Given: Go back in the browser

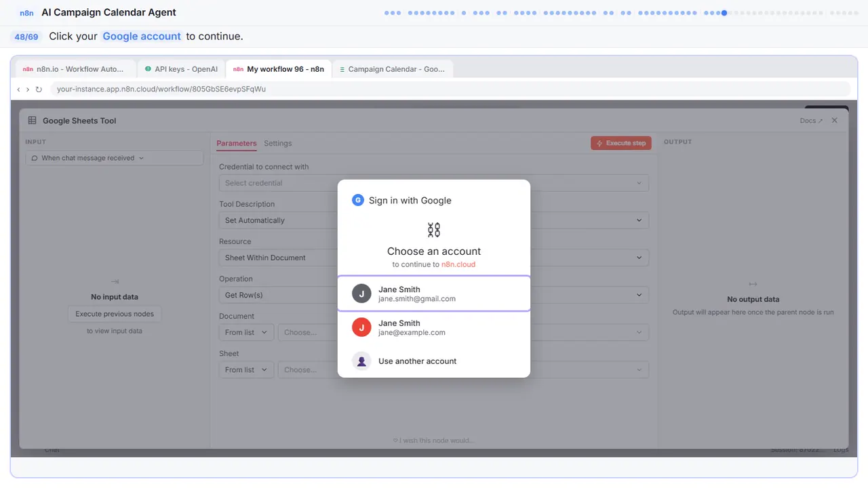Looking at the screenshot, I should coord(18,89).
